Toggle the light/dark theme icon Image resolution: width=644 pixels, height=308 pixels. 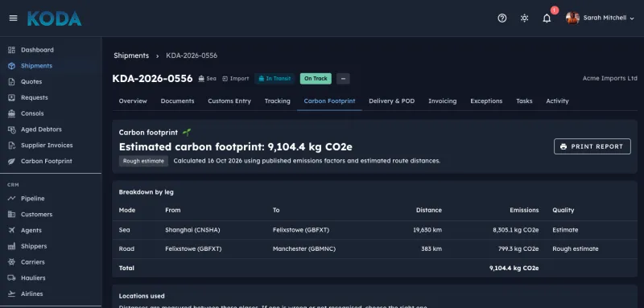(524, 18)
